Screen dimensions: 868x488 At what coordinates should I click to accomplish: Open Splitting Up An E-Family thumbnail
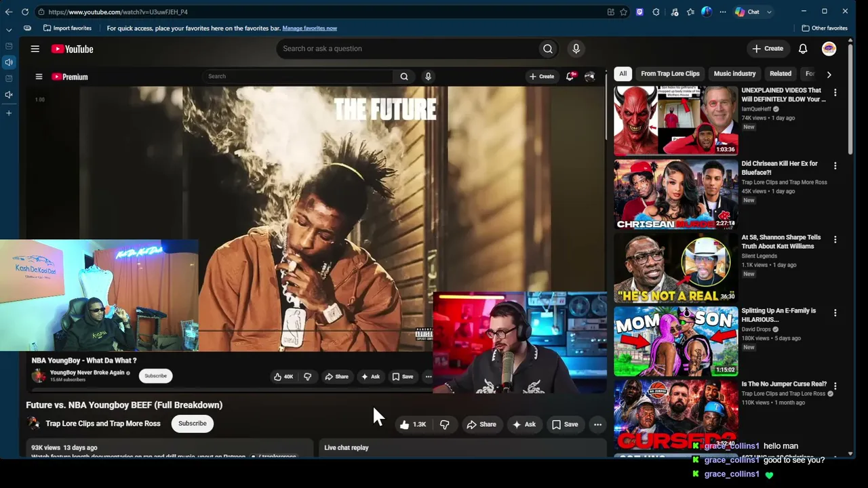[x=675, y=341]
